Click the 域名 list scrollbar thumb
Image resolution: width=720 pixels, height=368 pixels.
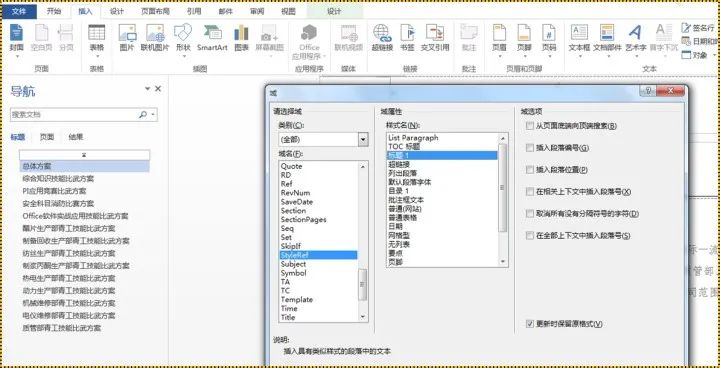click(x=363, y=284)
